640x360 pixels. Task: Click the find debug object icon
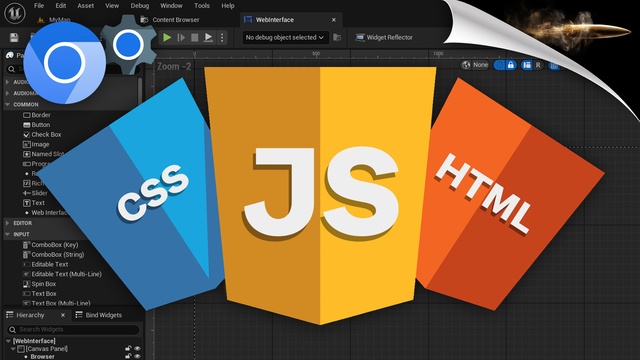pos(337,38)
